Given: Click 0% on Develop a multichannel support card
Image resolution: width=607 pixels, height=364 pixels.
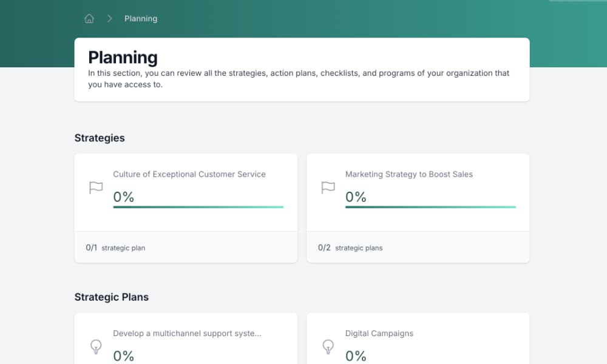Looking at the screenshot, I should [123, 356].
